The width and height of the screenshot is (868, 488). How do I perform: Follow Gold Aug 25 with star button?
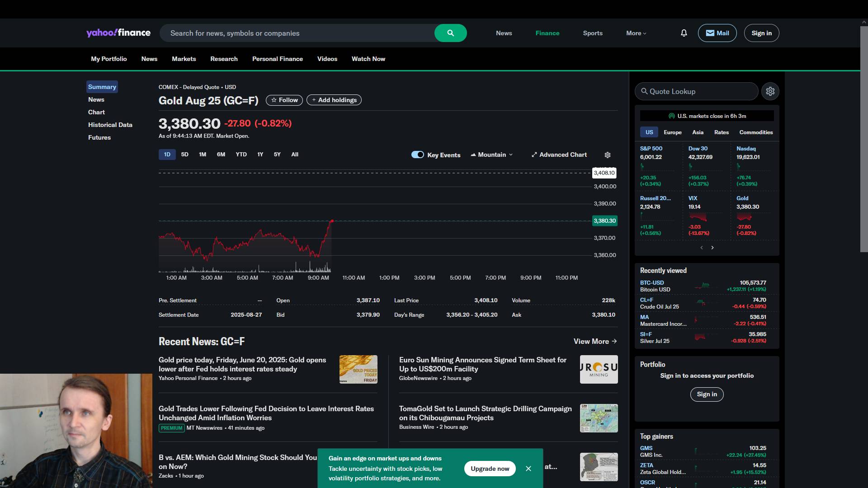tap(284, 100)
